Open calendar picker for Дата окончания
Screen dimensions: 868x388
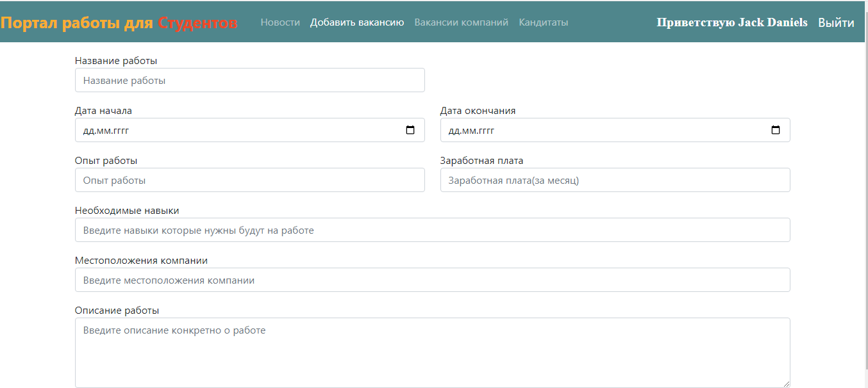(776, 131)
